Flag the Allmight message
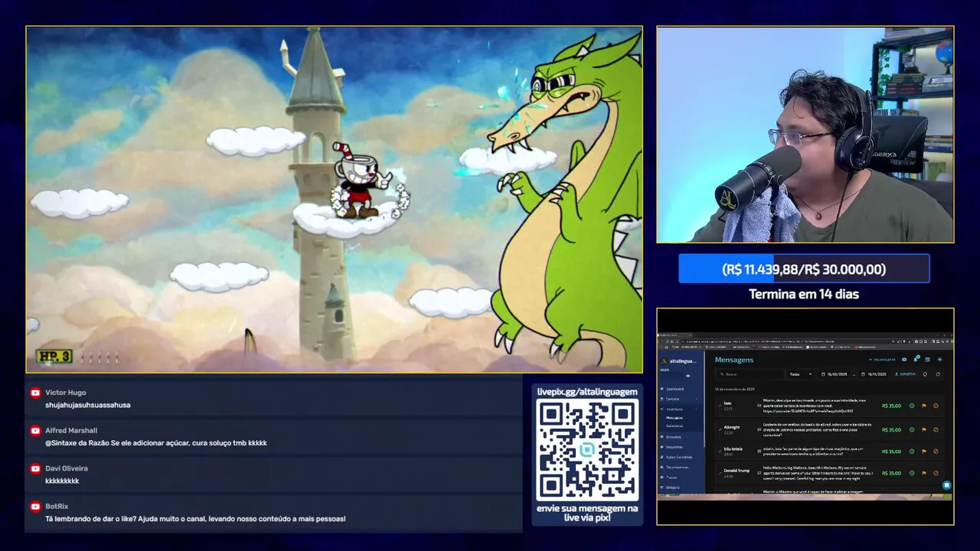This screenshot has height=551, width=980. click(x=924, y=429)
